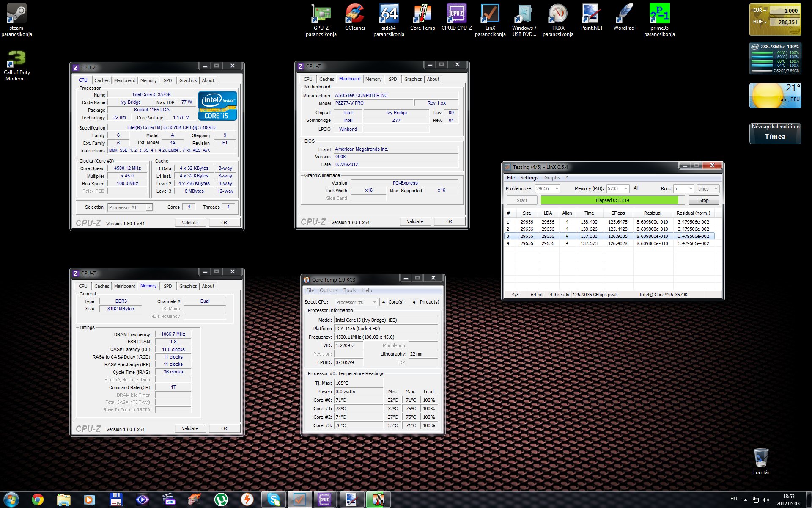
Task: Open the Problem size dropdown in LinX
Action: (x=557, y=189)
